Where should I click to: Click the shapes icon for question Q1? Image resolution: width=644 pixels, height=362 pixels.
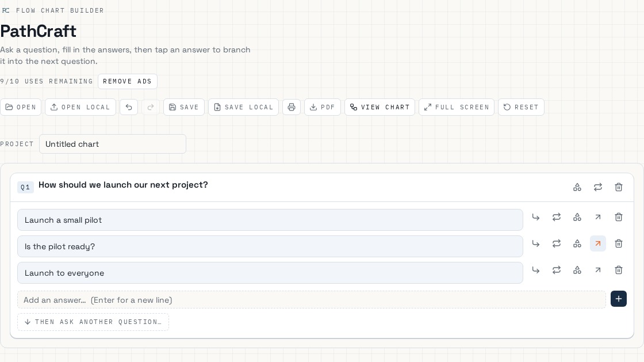[x=577, y=188]
